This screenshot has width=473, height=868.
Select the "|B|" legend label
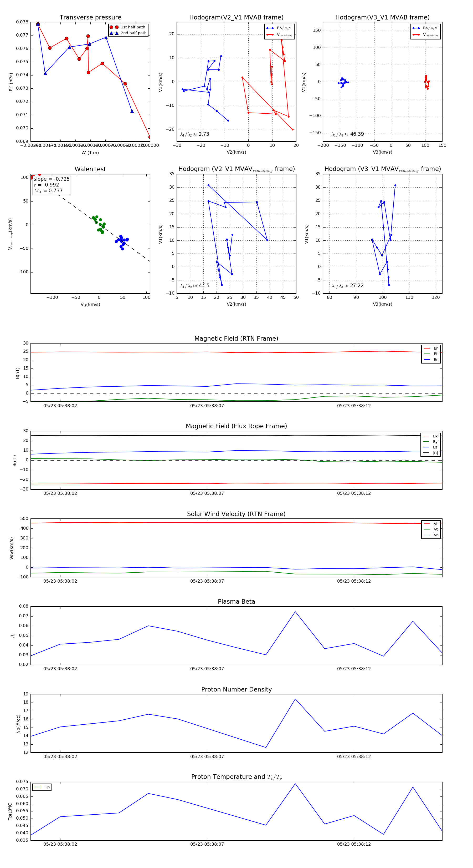coord(435,453)
